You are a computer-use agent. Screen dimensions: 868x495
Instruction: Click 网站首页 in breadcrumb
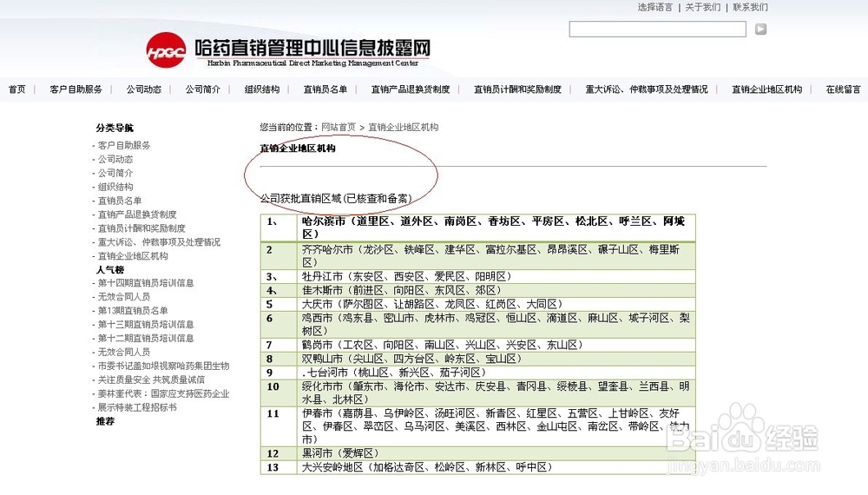(339, 128)
